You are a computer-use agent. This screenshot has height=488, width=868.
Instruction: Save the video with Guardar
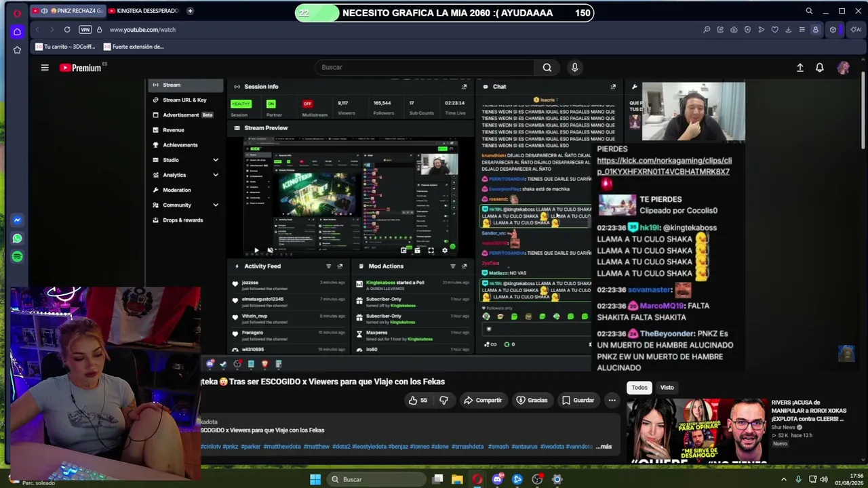click(x=578, y=400)
